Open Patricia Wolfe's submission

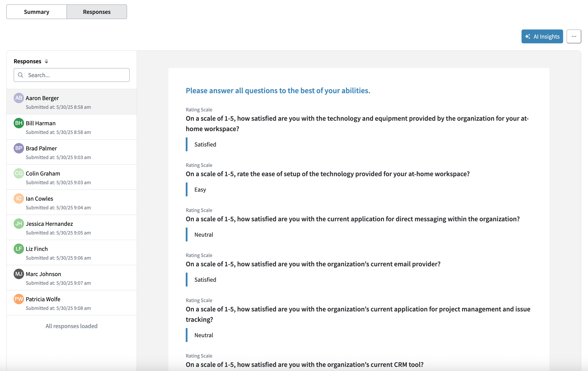(x=71, y=303)
